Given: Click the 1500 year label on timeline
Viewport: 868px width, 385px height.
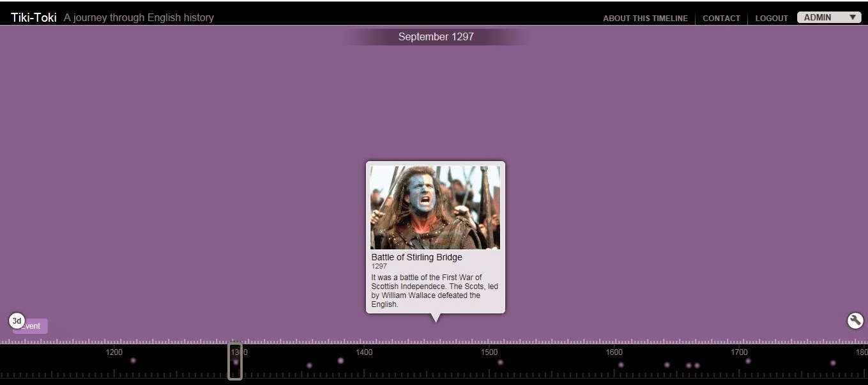Looking at the screenshot, I should pos(489,352).
